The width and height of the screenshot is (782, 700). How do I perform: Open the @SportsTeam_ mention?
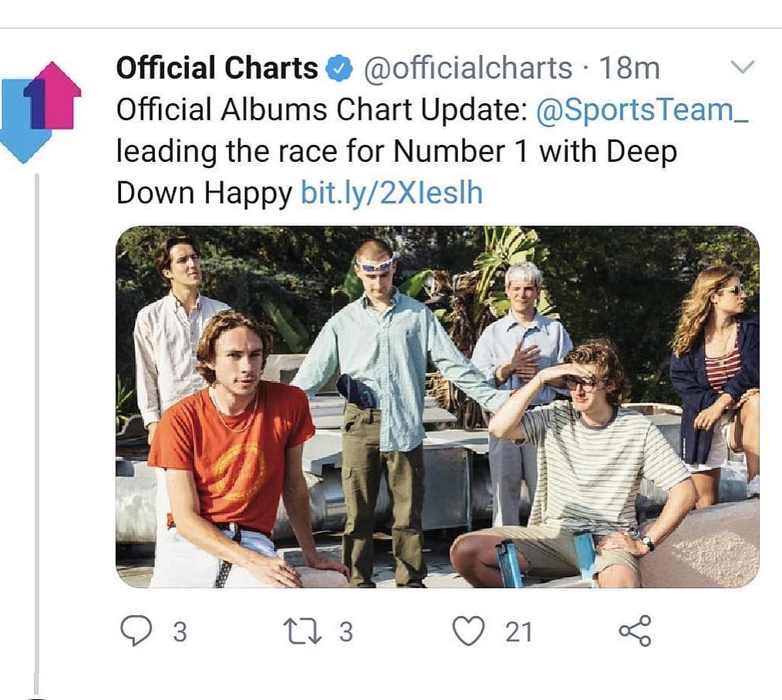click(642, 109)
